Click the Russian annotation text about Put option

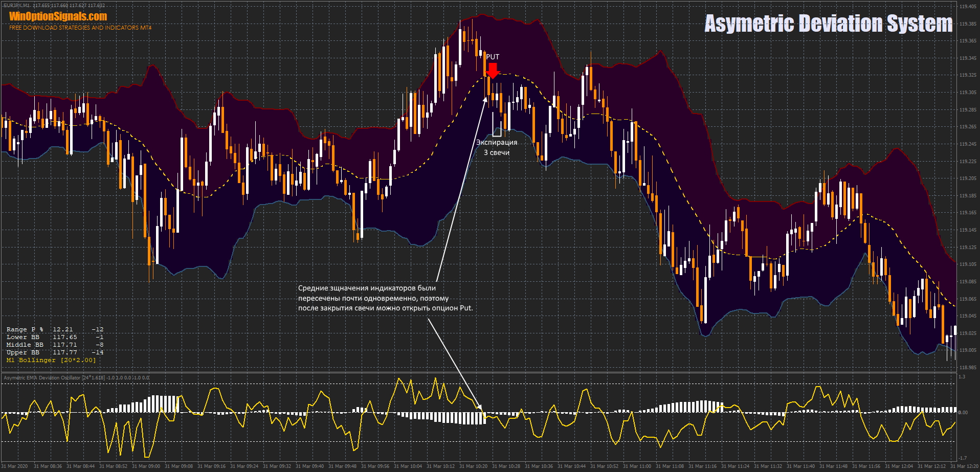(385, 298)
